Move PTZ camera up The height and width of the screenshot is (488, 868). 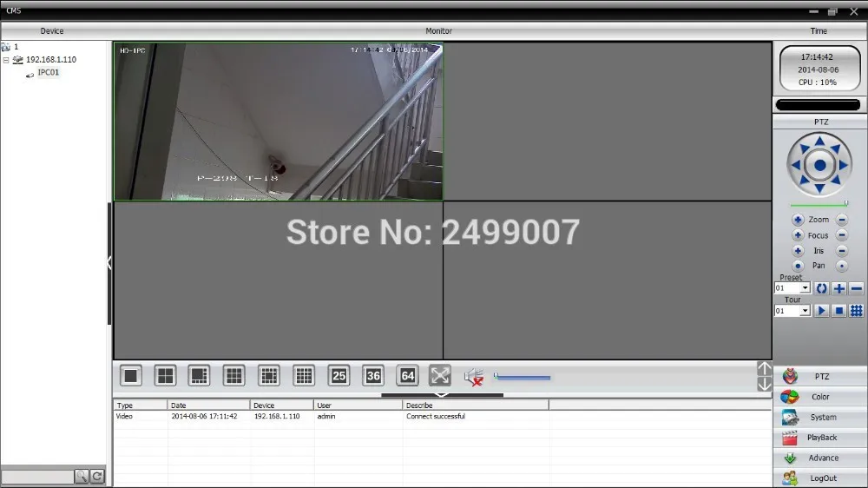pos(820,142)
